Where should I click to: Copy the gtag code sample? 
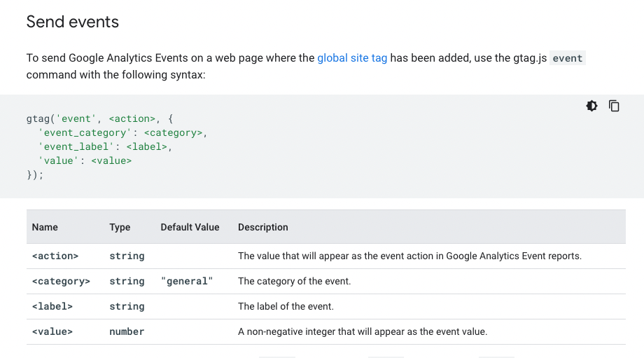[614, 106]
